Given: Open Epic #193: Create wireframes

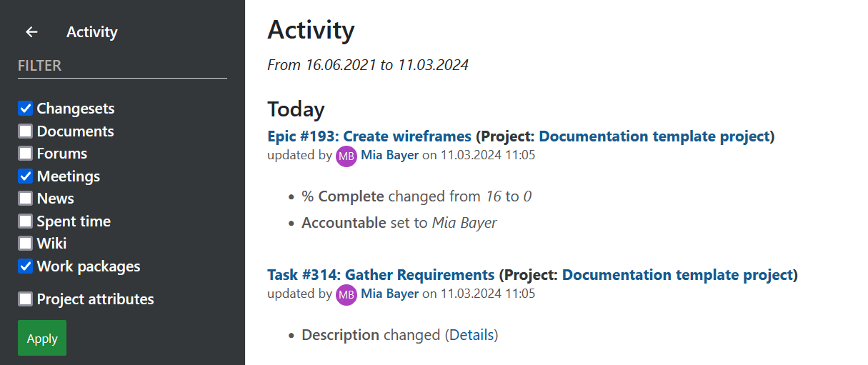Looking at the screenshot, I should coord(369,136).
